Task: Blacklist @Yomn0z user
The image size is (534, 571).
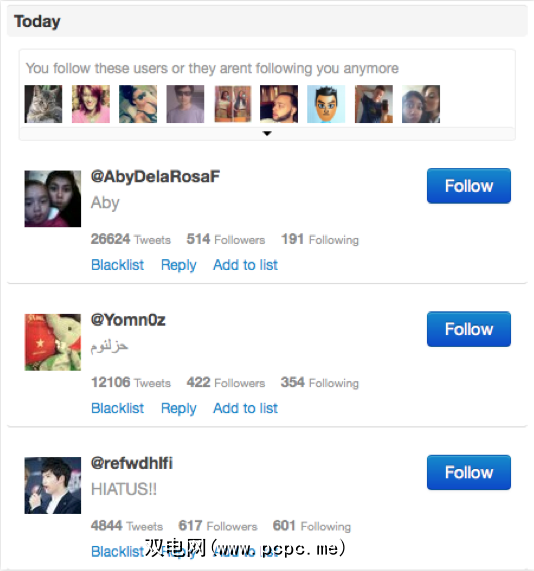Action: coord(117,408)
